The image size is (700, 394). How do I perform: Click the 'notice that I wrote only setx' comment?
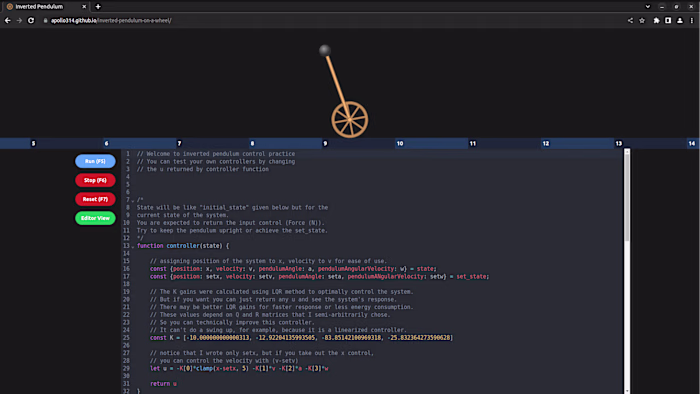coord(262,353)
